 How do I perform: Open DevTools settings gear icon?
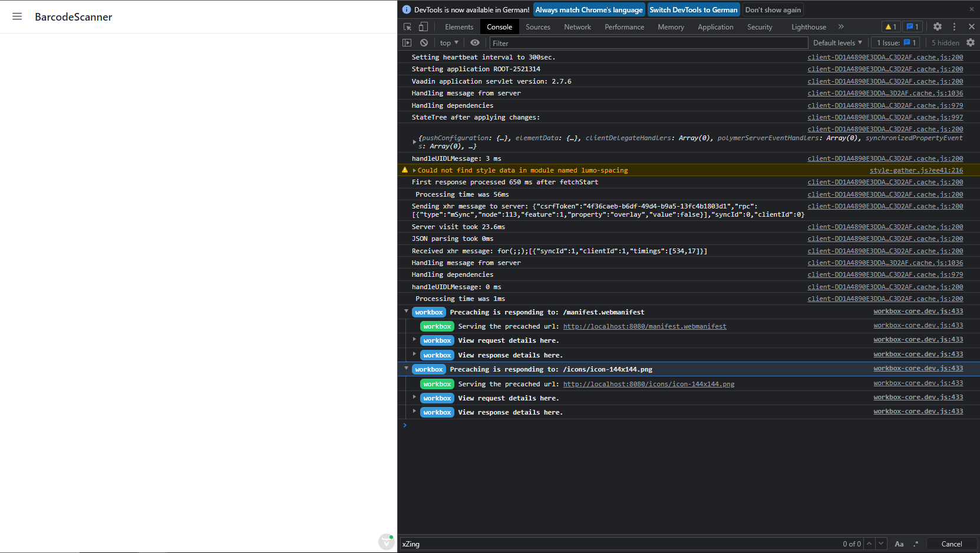click(938, 27)
